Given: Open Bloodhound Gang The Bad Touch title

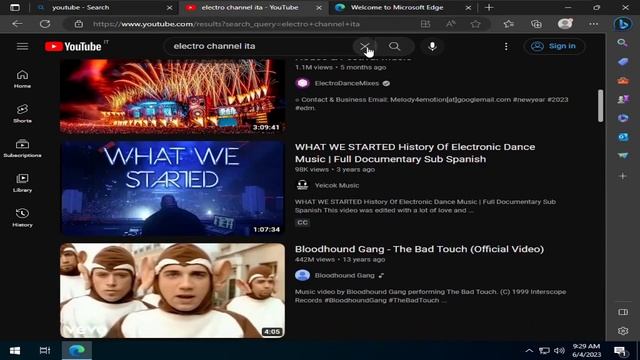Looking at the screenshot, I should pos(419,249).
